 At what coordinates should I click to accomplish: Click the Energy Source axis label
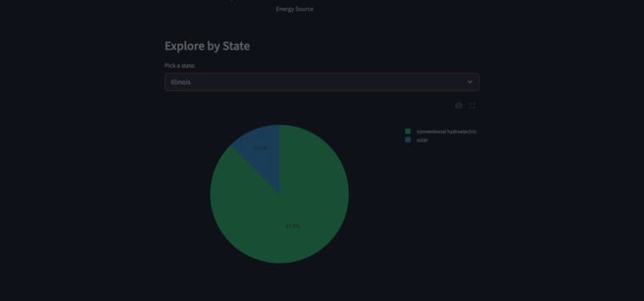(295, 9)
